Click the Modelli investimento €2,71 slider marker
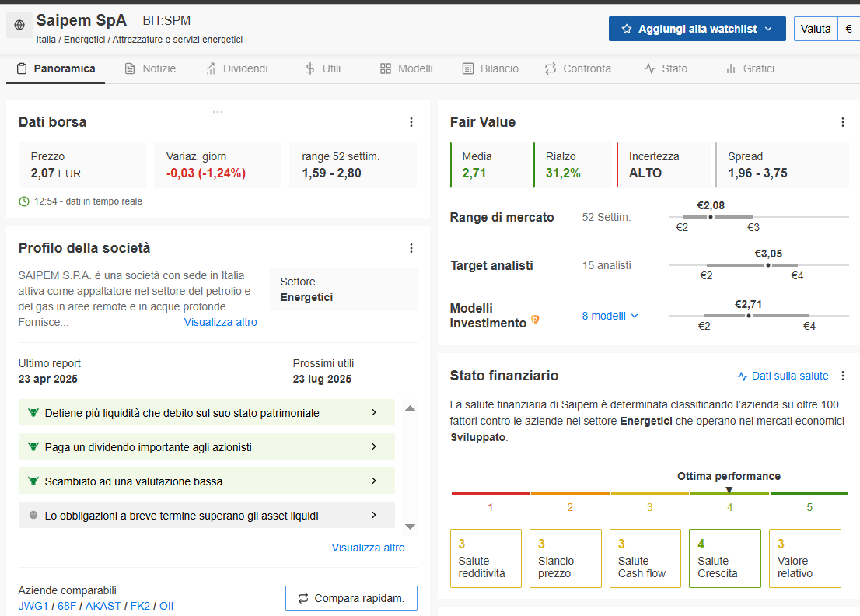Viewport: 860px width, 616px height. (x=749, y=316)
